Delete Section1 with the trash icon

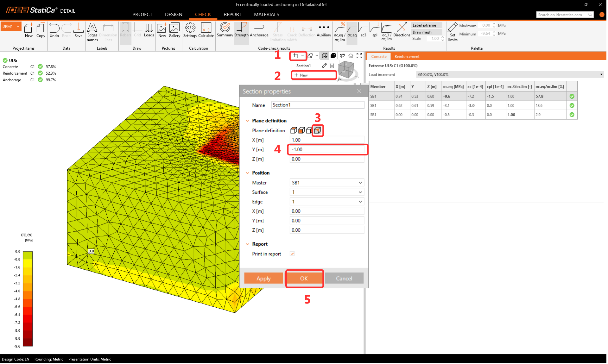(332, 66)
